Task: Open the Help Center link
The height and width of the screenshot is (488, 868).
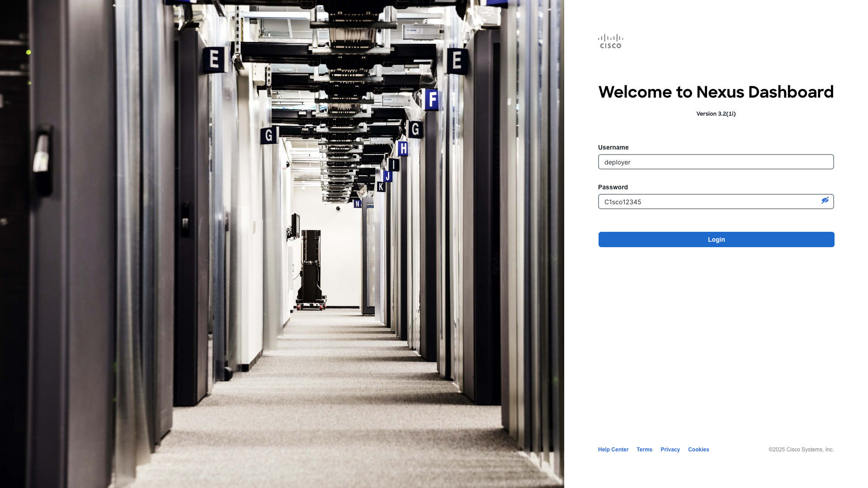Action: coord(613,450)
